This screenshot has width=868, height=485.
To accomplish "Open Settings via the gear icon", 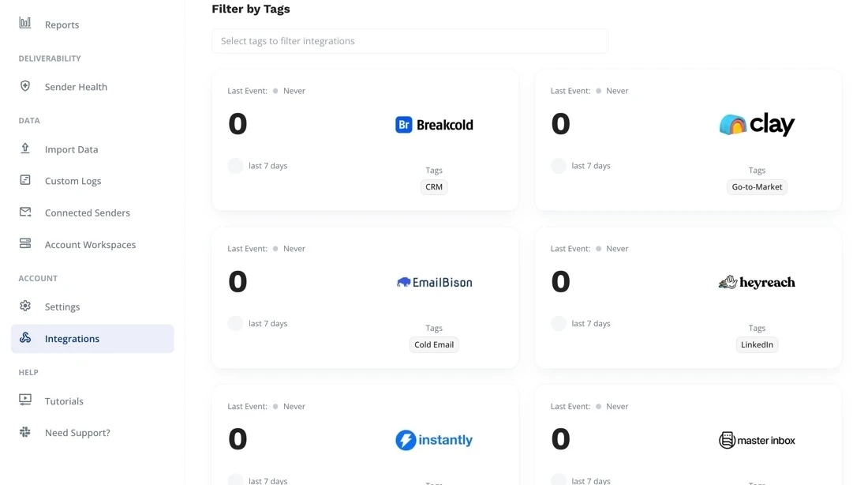I will click(24, 306).
